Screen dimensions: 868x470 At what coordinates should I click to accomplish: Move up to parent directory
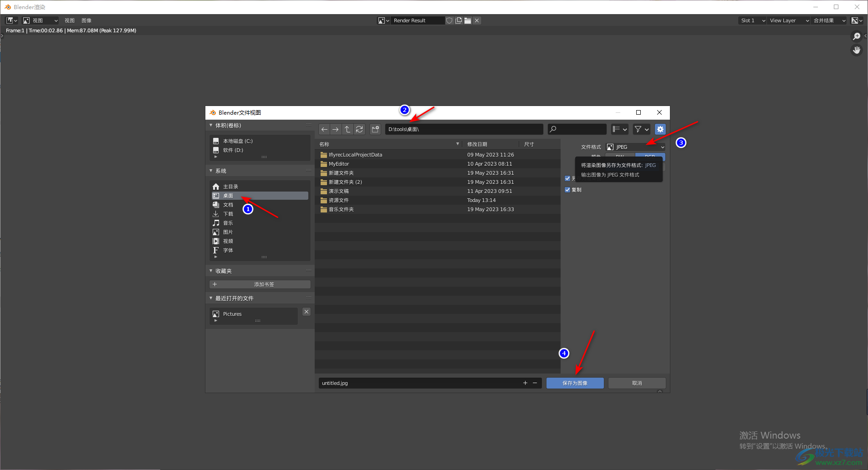[x=347, y=129]
